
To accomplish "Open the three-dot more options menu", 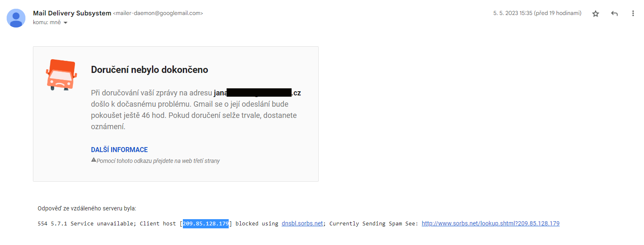I will (633, 14).
